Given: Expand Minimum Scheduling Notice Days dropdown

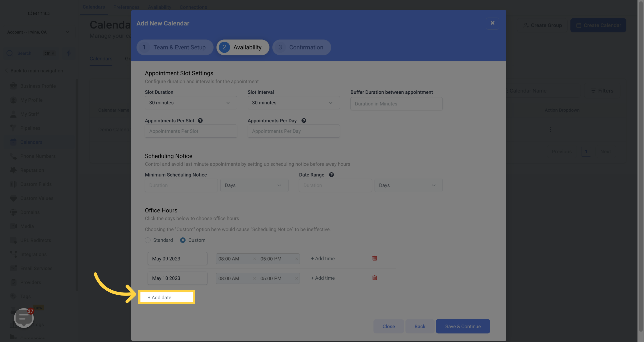Looking at the screenshot, I should coord(254,185).
